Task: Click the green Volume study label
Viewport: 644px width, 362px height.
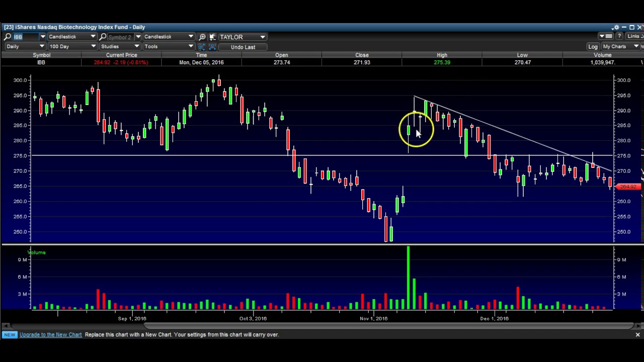Action: click(x=36, y=252)
